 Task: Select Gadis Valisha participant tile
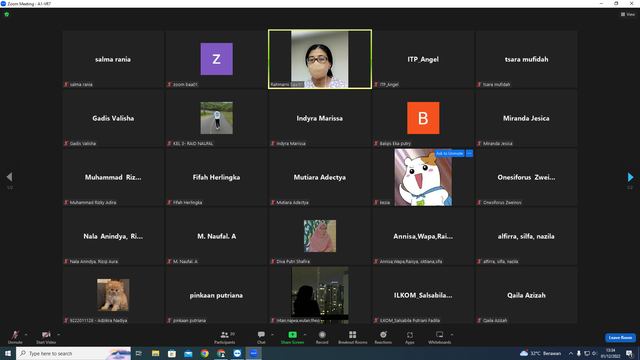(x=113, y=118)
